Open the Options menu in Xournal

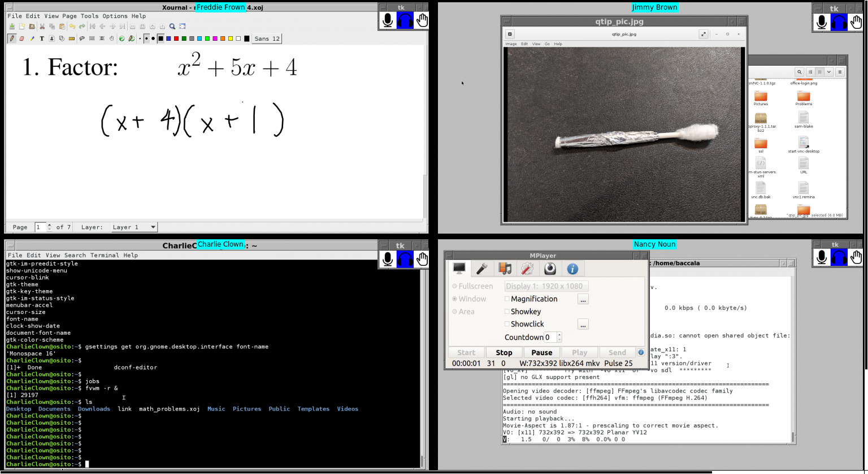pos(115,16)
